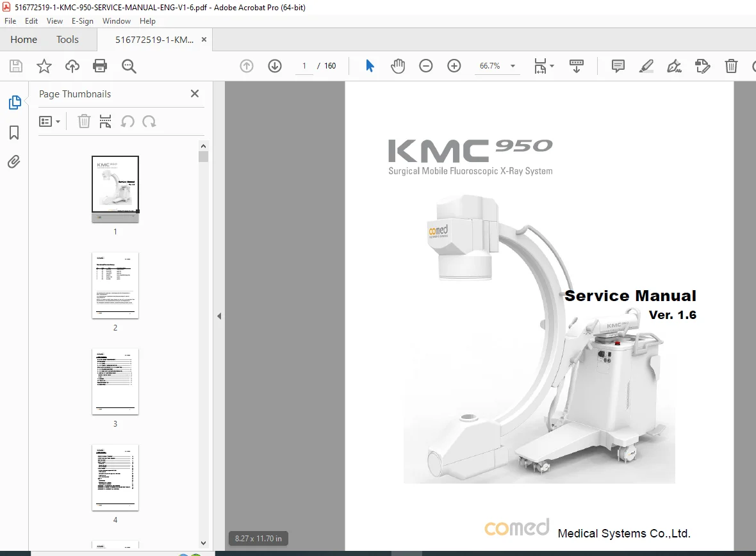Click the Save file icon

pos(16,66)
